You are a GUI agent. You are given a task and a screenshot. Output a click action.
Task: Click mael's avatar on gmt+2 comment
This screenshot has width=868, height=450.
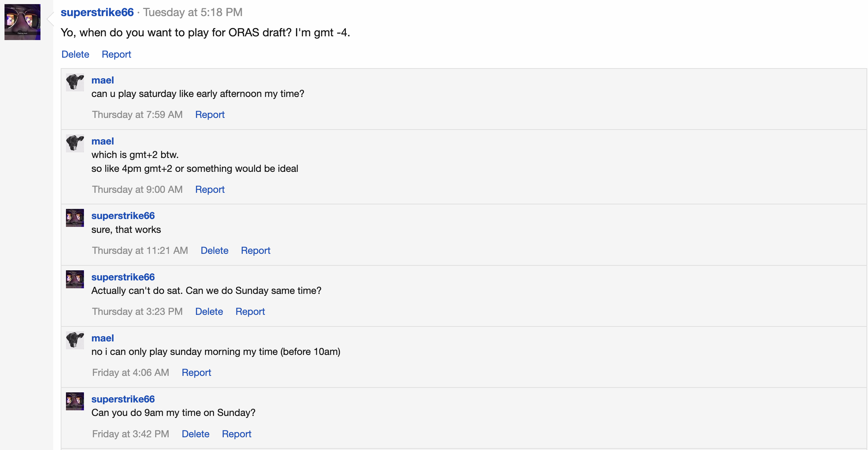click(75, 143)
